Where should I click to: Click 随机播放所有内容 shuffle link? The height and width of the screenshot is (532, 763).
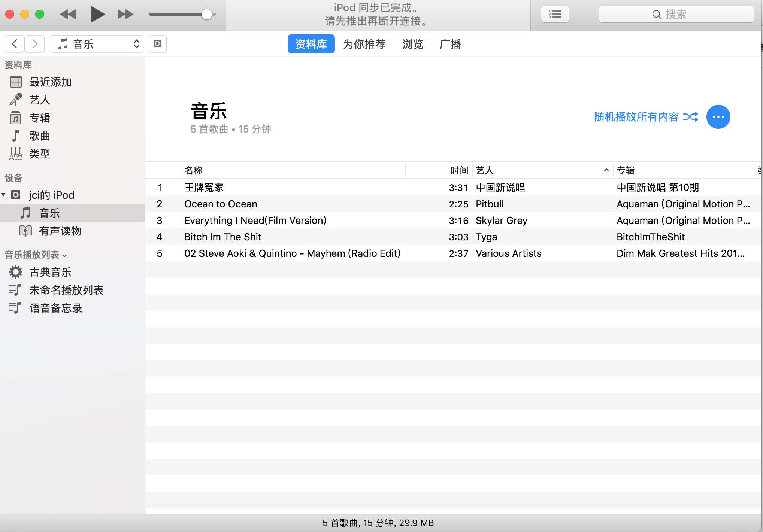(636, 117)
